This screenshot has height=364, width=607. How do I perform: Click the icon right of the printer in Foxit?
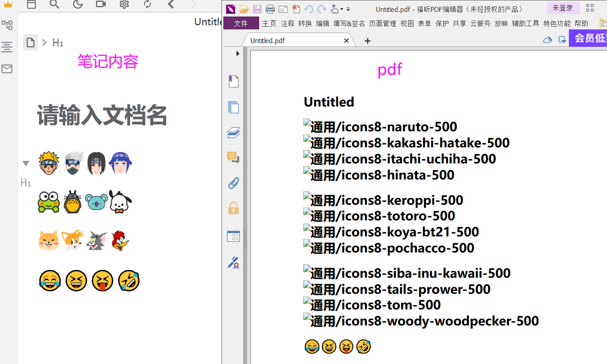coord(283,9)
